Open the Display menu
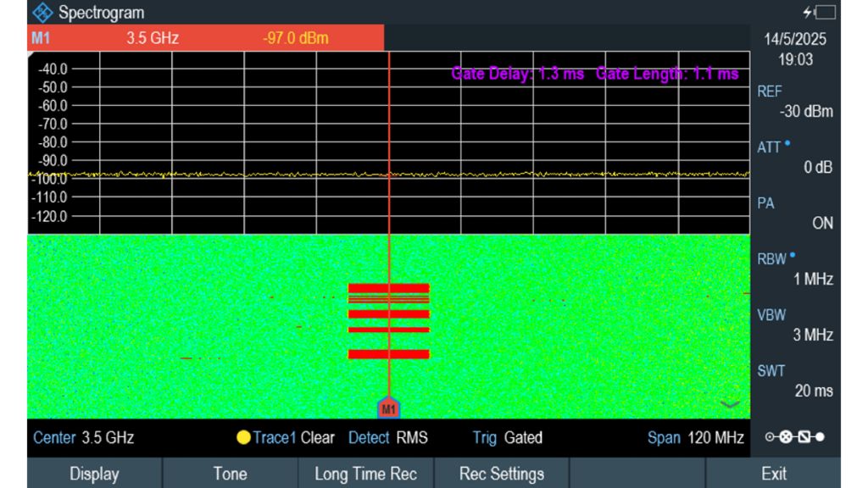Image resolution: width=868 pixels, height=488 pixels. (x=96, y=474)
